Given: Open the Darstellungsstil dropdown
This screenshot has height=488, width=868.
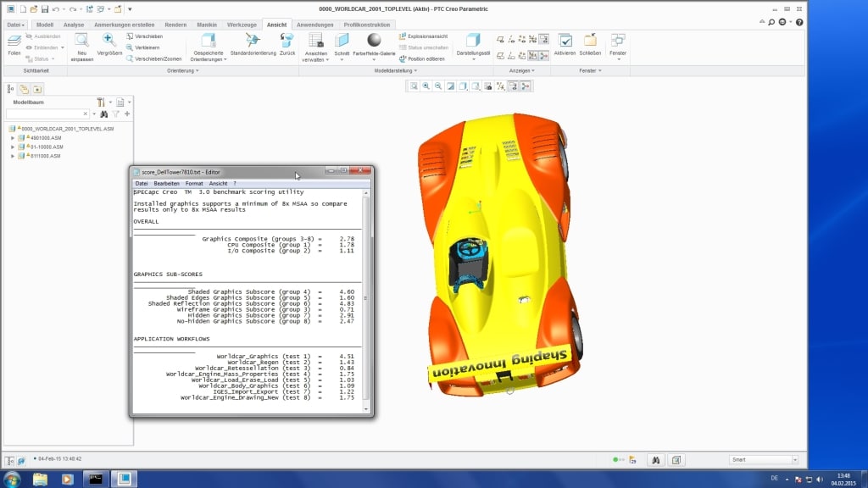Looking at the screenshot, I should click(473, 46).
